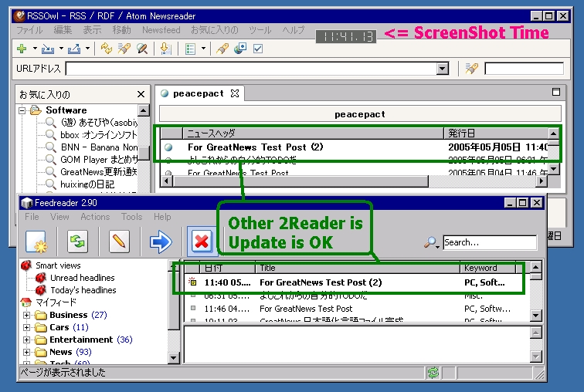Open the 編集 menu in RSSOwl
Viewport: 584px width, 392px height.
point(63,30)
